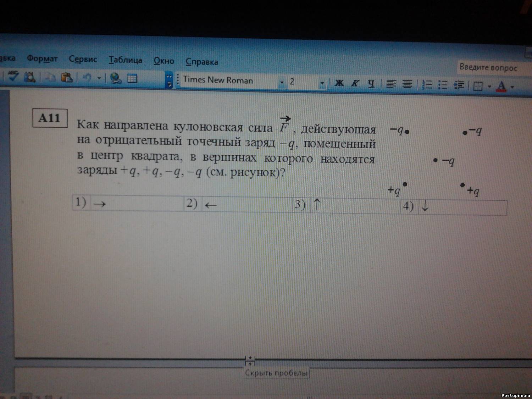This screenshot has height=399, width=532.
Task: Run the ABC spelling check tool
Action: tap(13, 76)
